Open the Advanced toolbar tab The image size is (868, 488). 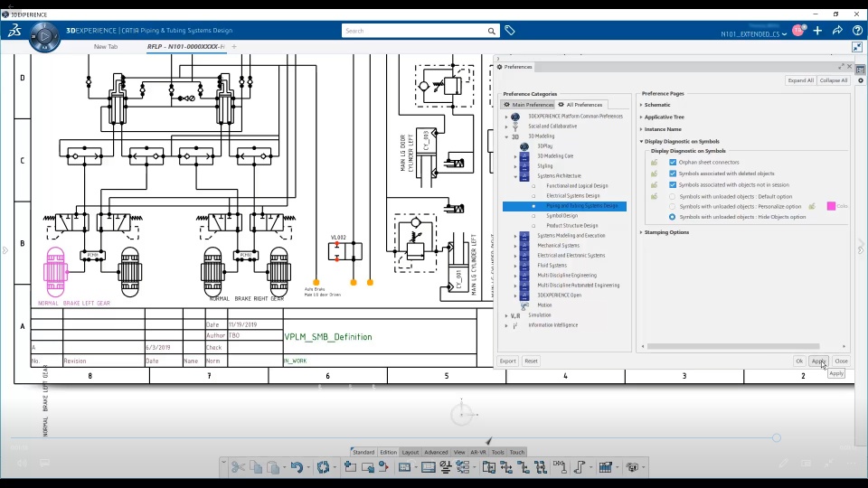[436, 452]
